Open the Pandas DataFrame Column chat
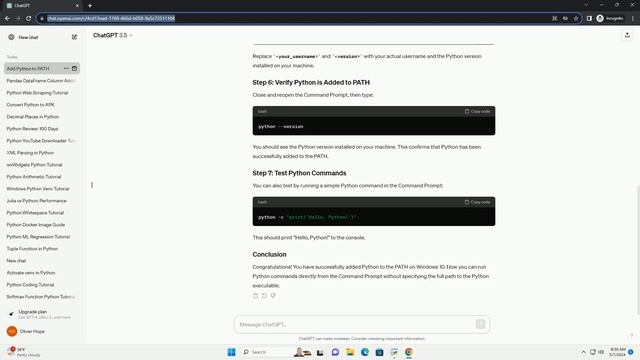 point(42,81)
